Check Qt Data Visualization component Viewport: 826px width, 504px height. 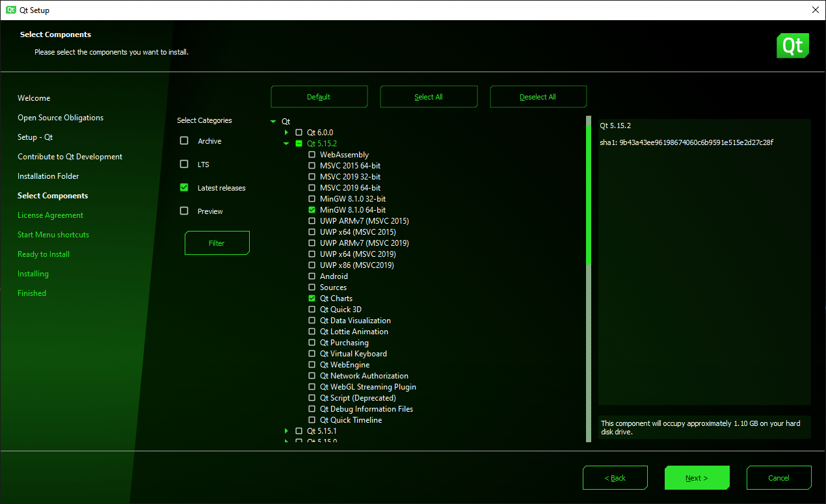click(x=312, y=321)
